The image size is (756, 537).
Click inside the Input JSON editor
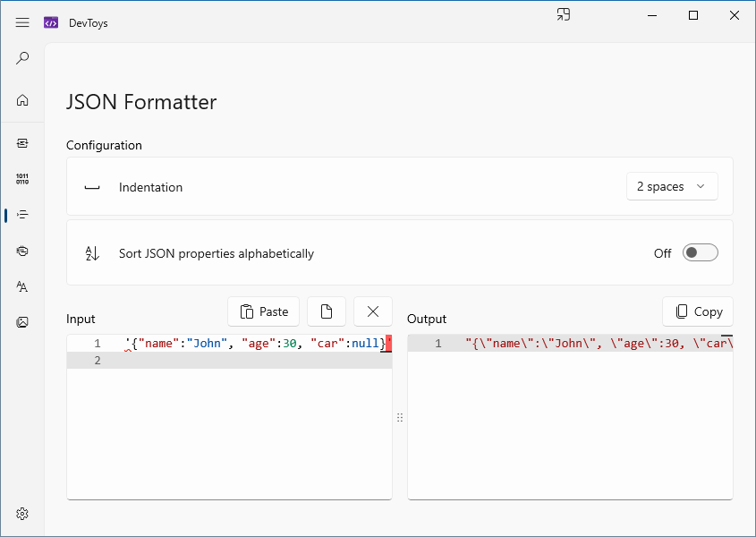[x=230, y=417]
